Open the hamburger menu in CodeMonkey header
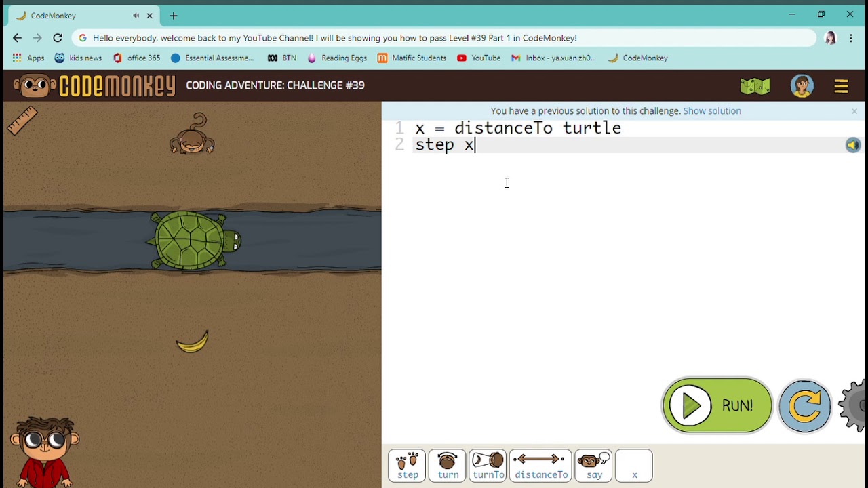Viewport: 868px width, 488px height. (841, 86)
